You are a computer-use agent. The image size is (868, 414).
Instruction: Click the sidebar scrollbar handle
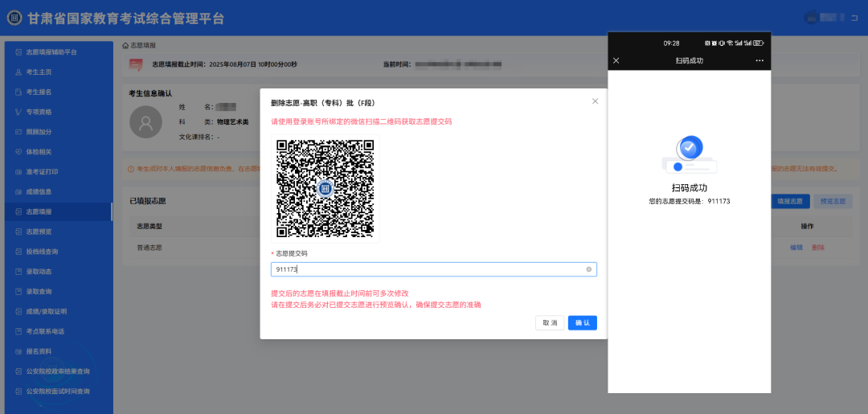click(112, 211)
